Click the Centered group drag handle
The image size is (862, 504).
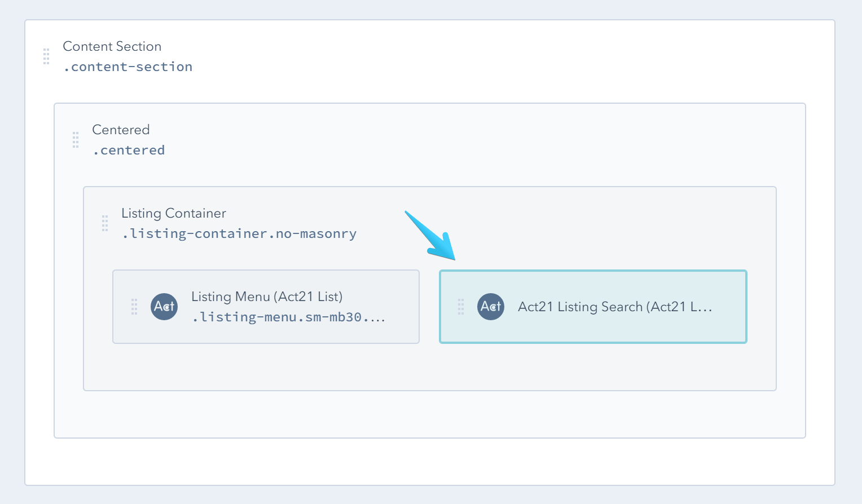click(76, 140)
